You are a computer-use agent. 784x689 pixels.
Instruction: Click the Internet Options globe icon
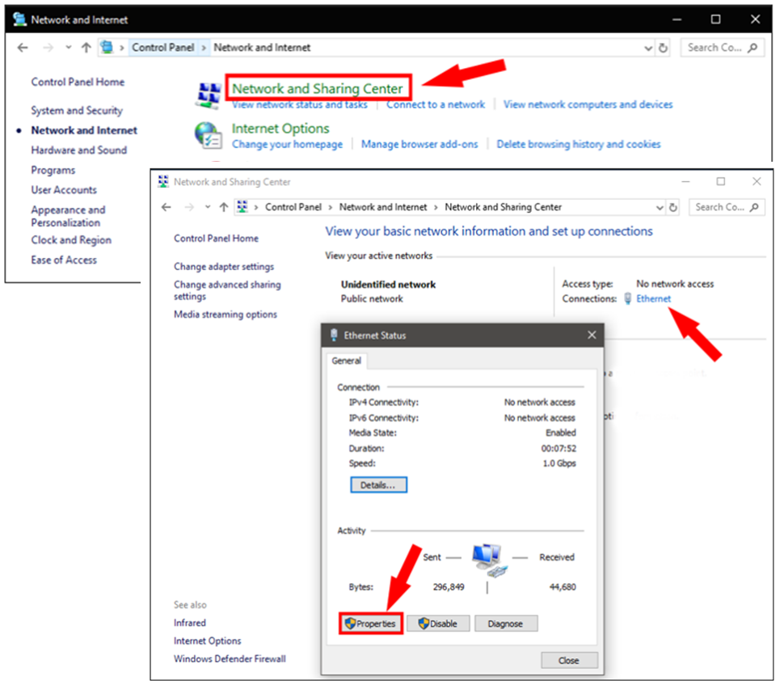(x=208, y=135)
